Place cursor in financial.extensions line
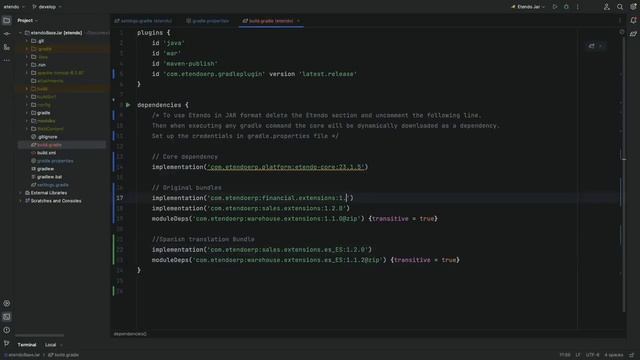 (253, 198)
